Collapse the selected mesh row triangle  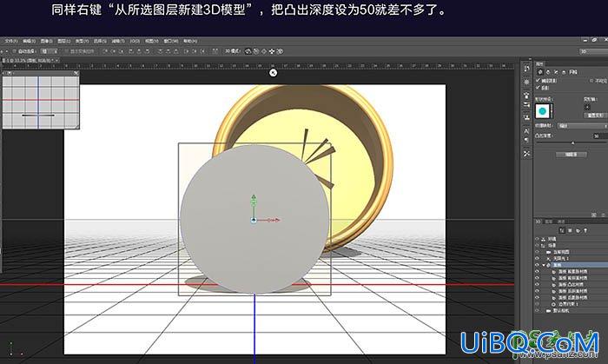click(544, 265)
